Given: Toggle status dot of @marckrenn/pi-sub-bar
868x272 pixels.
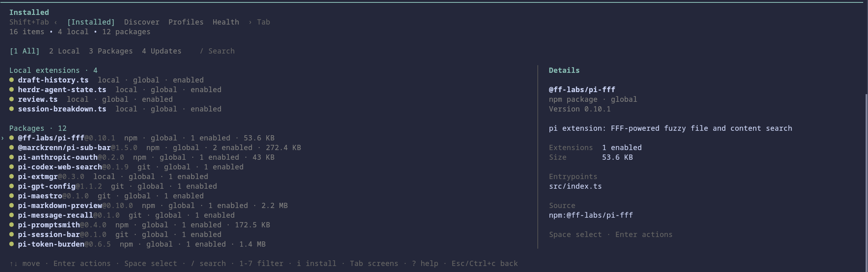Looking at the screenshot, I should (x=12, y=148).
